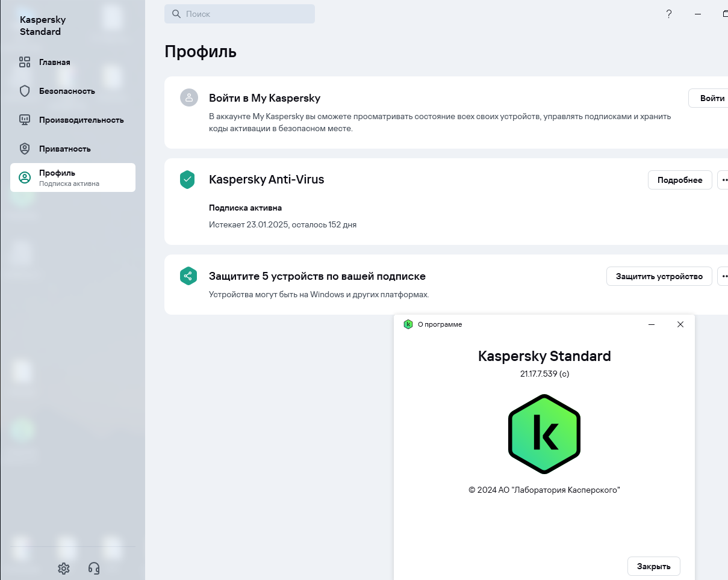Focus the Поиск search field

(x=240, y=14)
